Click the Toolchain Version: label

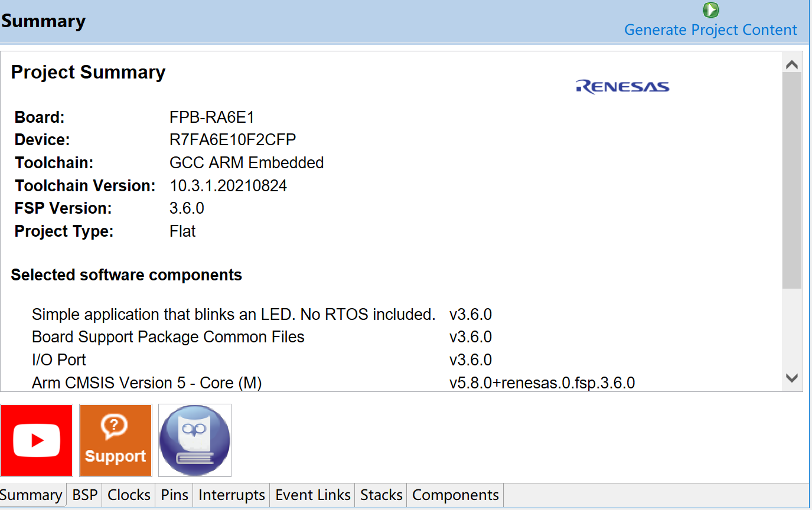[85, 186]
